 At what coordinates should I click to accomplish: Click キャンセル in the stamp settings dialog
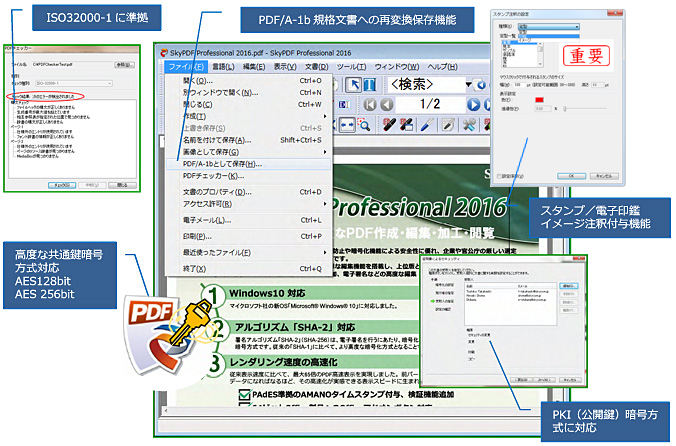(x=604, y=176)
